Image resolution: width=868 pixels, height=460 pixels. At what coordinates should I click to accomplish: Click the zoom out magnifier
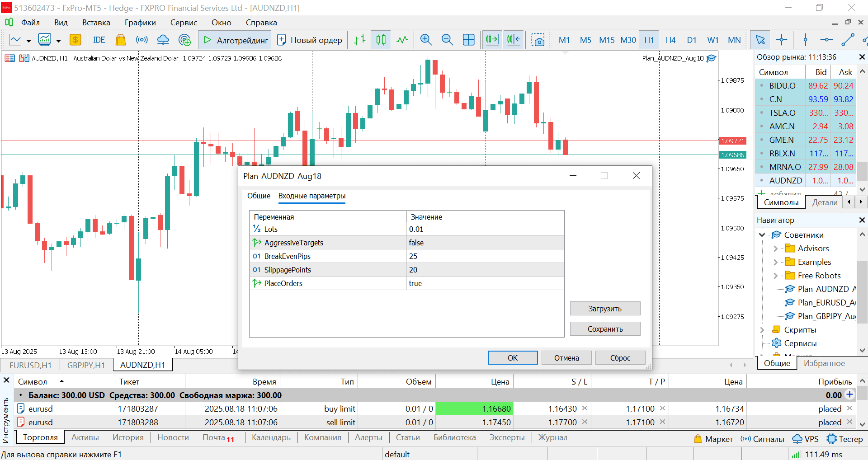[447, 40]
